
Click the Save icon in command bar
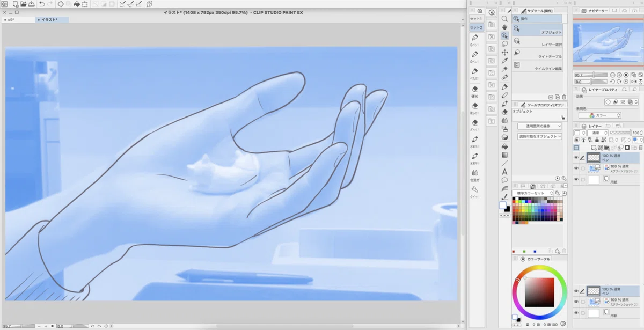32,4
